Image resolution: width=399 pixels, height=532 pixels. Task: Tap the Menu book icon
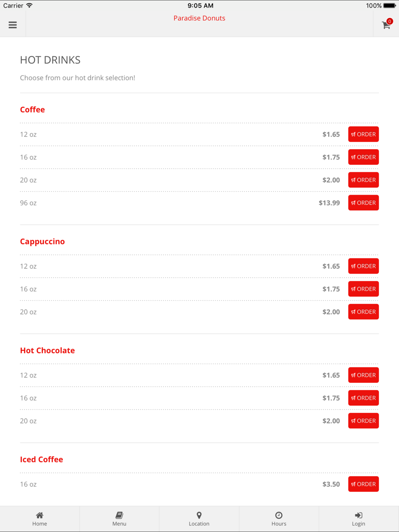[x=119, y=515]
